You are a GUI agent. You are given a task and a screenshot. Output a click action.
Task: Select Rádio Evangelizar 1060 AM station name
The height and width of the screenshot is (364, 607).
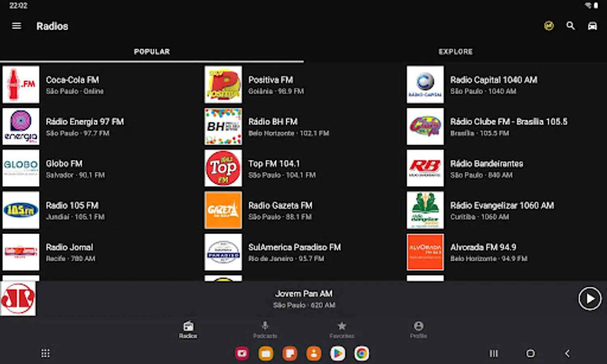click(502, 205)
